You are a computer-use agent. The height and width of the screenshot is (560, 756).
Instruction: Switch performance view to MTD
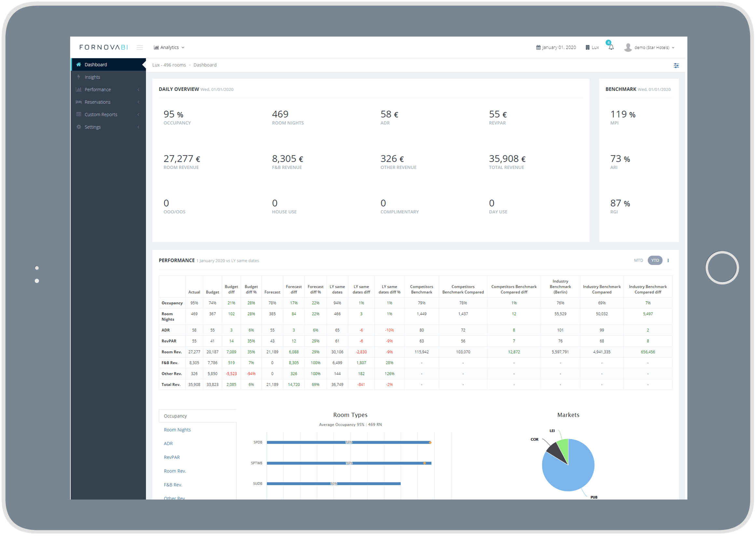click(639, 260)
